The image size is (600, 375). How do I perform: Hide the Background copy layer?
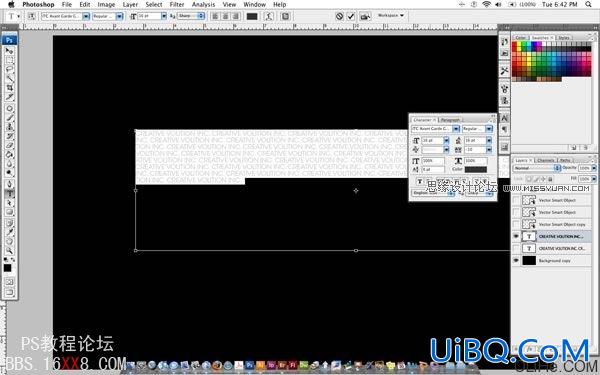(x=516, y=261)
